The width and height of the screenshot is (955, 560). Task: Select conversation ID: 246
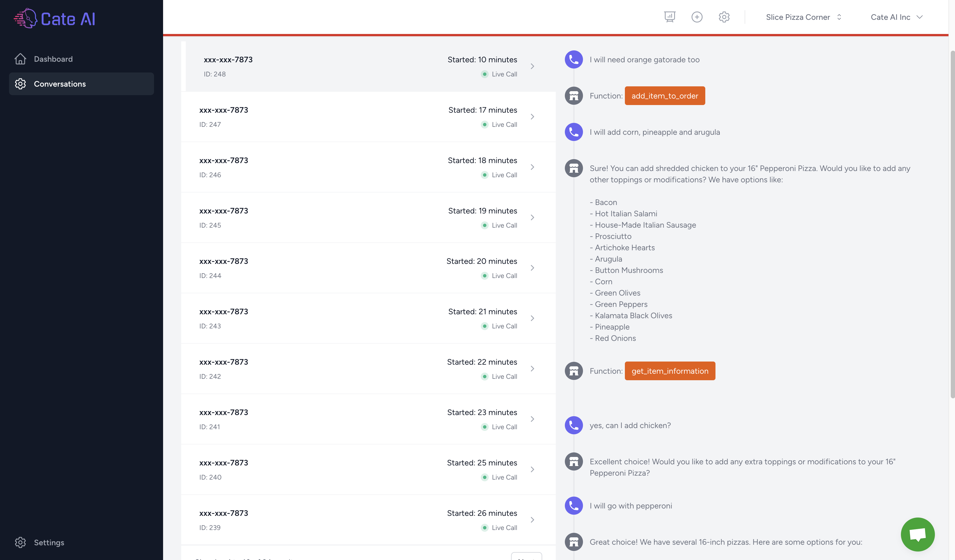click(368, 167)
